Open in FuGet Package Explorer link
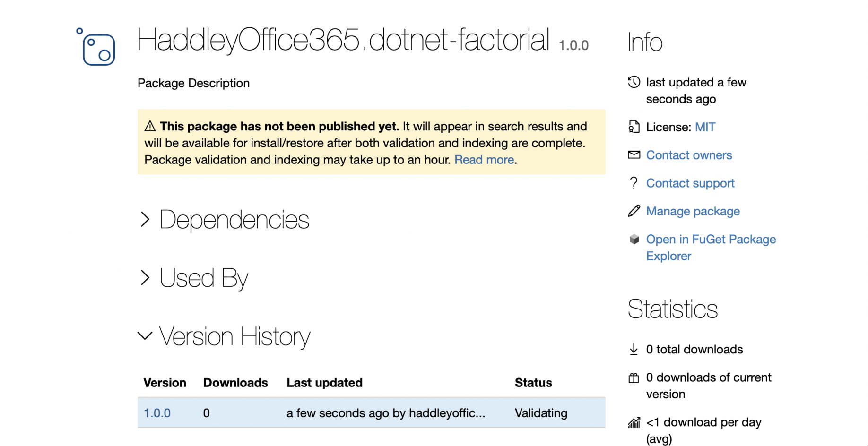 (x=711, y=240)
